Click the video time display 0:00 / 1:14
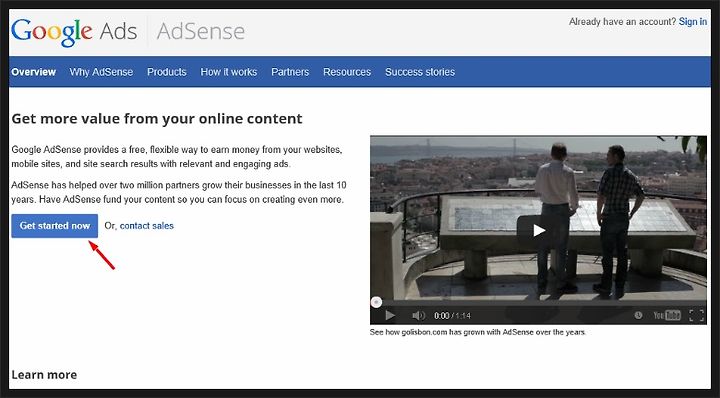This screenshot has height=398, width=720. [x=452, y=316]
